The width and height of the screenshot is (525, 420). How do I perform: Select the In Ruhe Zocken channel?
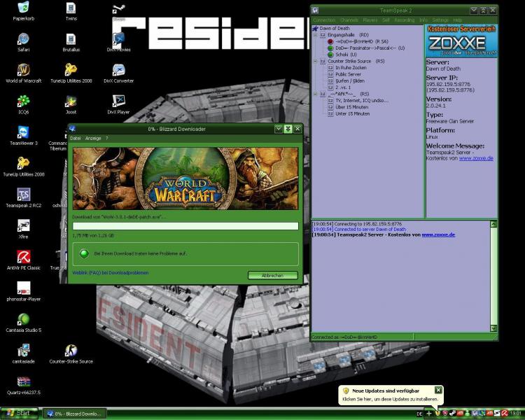coord(347,68)
